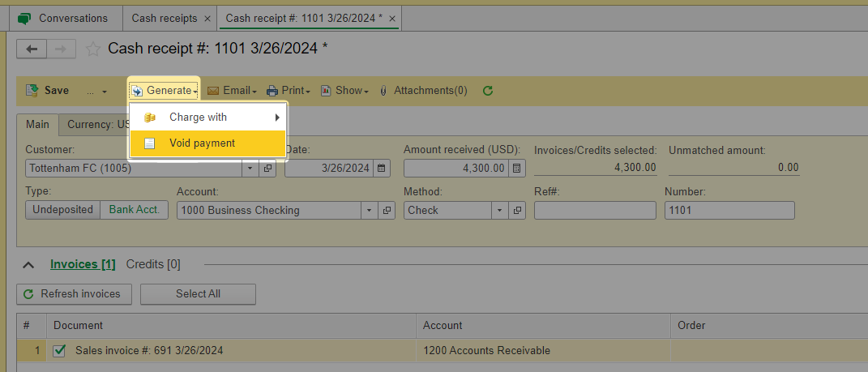Open the Account dropdown arrow

(370, 211)
